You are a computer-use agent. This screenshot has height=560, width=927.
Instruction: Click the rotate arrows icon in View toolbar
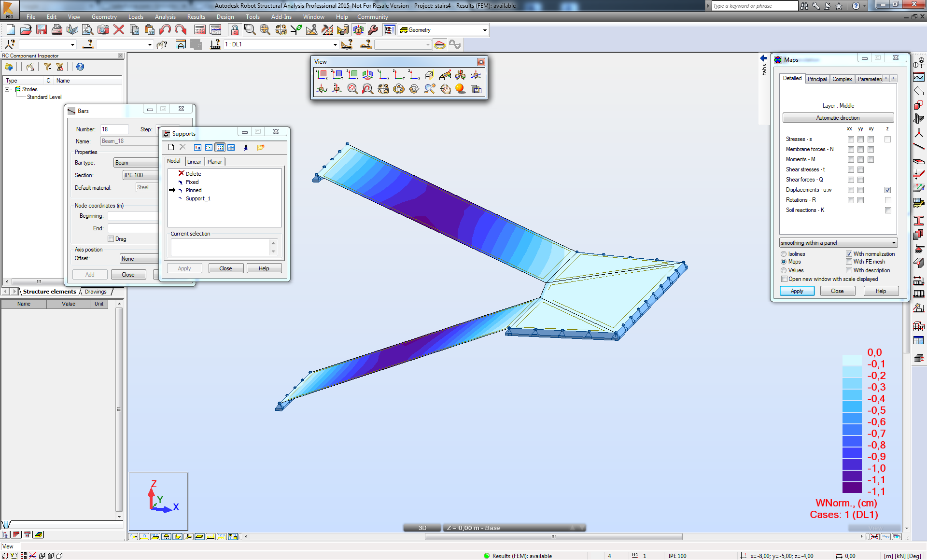click(x=414, y=89)
